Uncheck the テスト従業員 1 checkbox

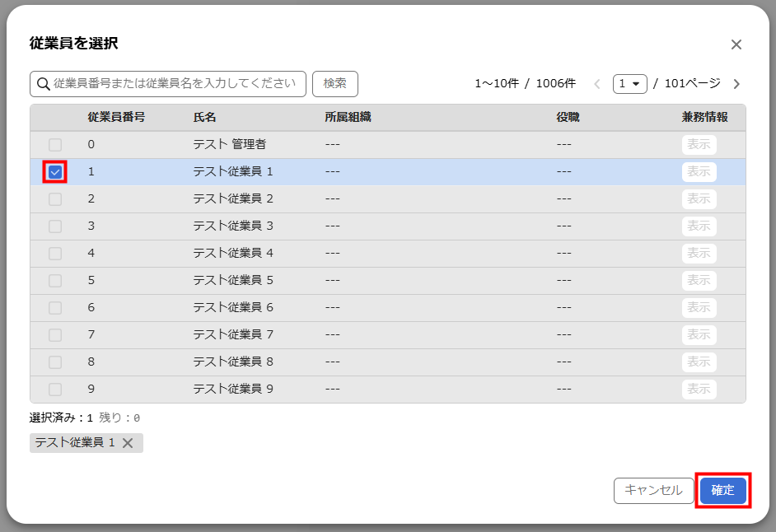[55, 172]
